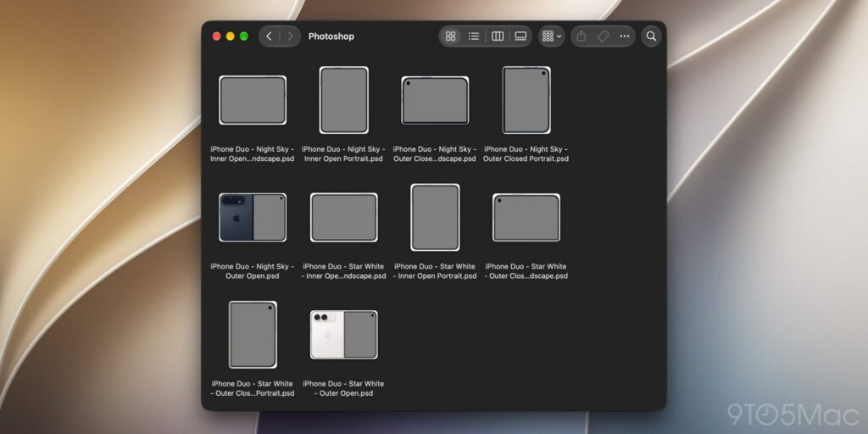This screenshot has width=868, height=434.
Task: Select Star White Outer Closed Landscape thumbnail
Action: pos(526,218)
